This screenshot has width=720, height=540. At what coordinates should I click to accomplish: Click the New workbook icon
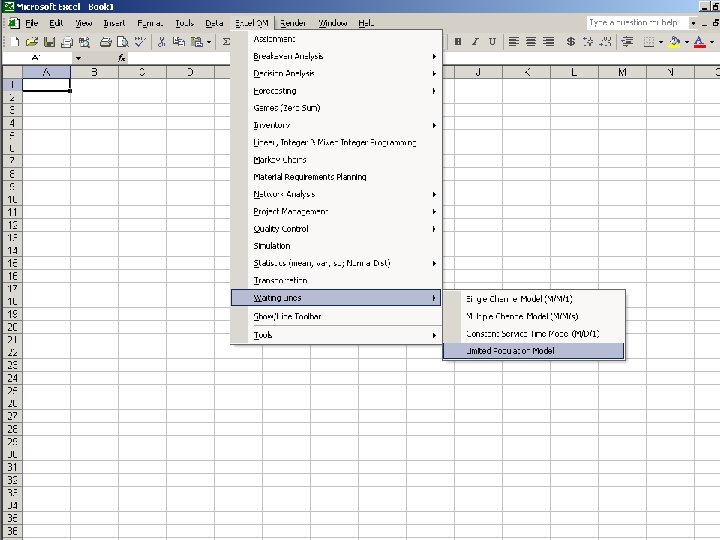click(x=14, y=42)
